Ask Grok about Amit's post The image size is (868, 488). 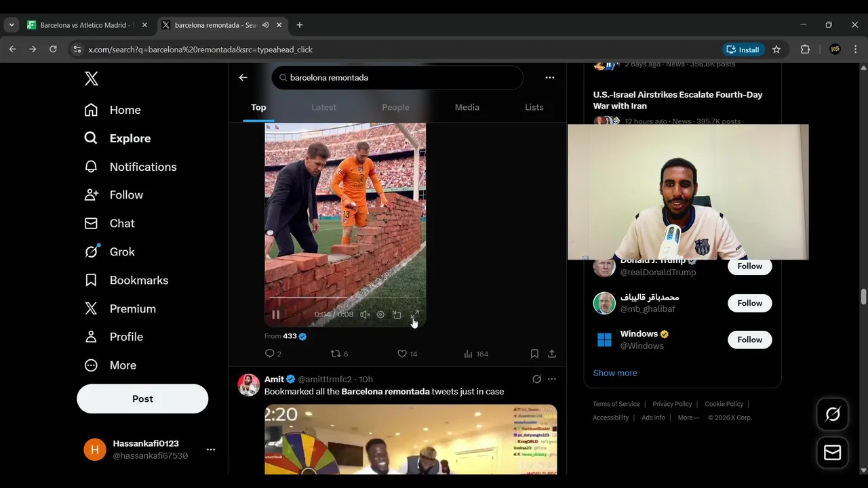pos(536,379)
